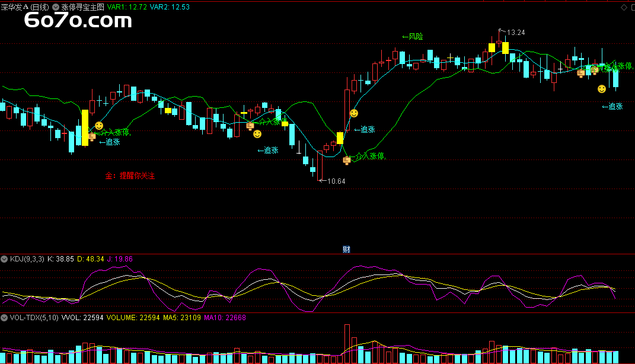Click the J: 19.86 reading
Image resolution: width=635 pixels, height=364 pixels.
pyautogui.click(x=120, y=259)
